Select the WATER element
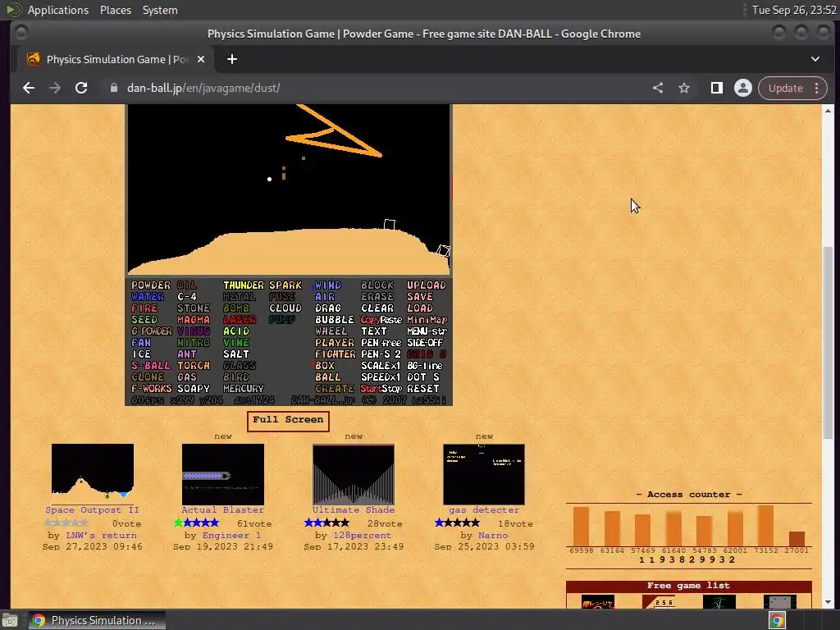Screen dimensions: 840x630 148,297
